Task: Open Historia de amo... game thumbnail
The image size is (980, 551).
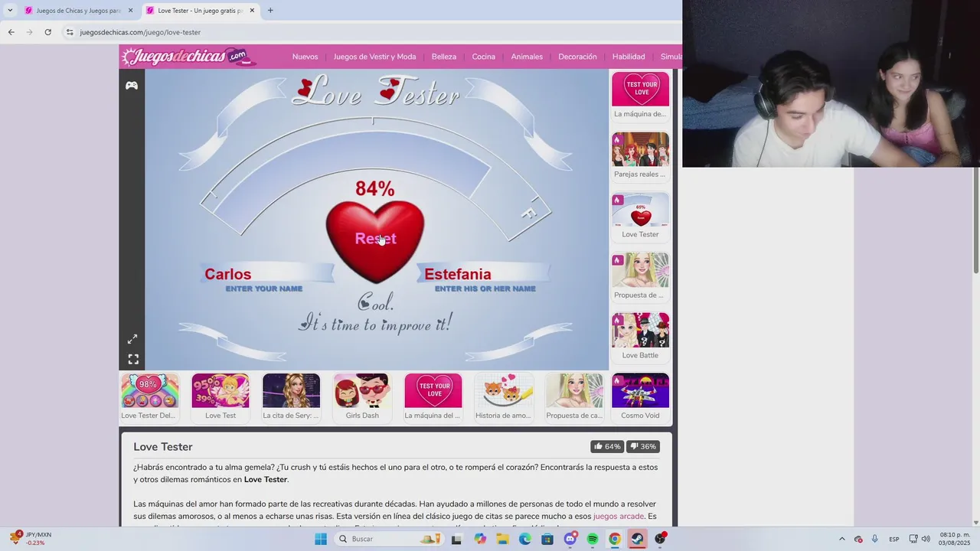Action: [x=503, y=398]
